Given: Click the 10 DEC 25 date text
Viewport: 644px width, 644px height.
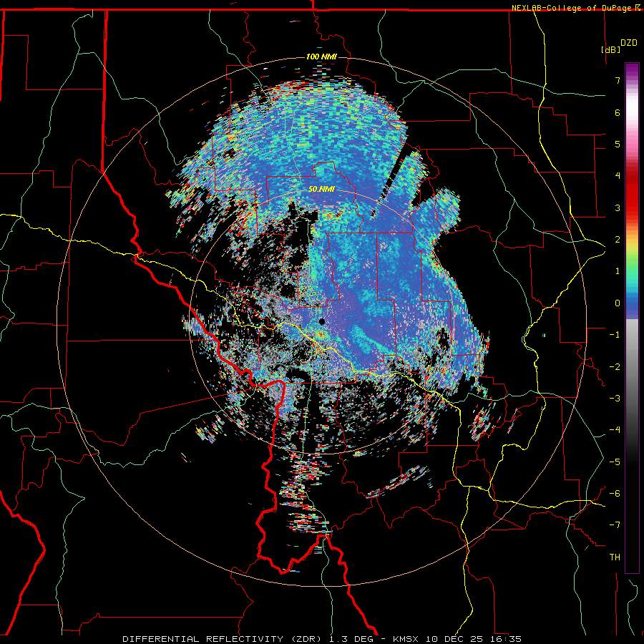Looking at the screenshot, I should 455,639.
